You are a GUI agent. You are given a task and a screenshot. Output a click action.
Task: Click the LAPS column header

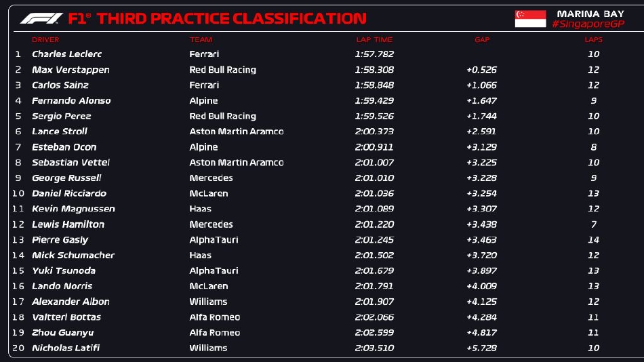pos(593,40)
